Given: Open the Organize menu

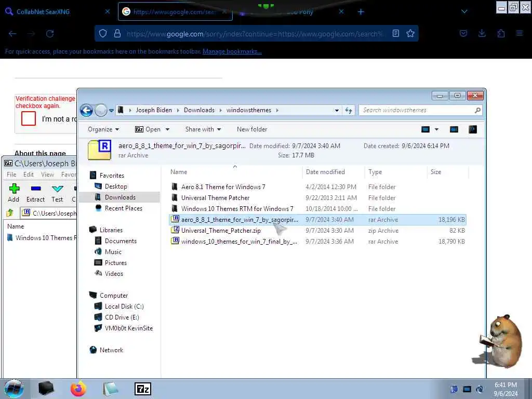Looking at the screenshot, I should pos(103,129).
